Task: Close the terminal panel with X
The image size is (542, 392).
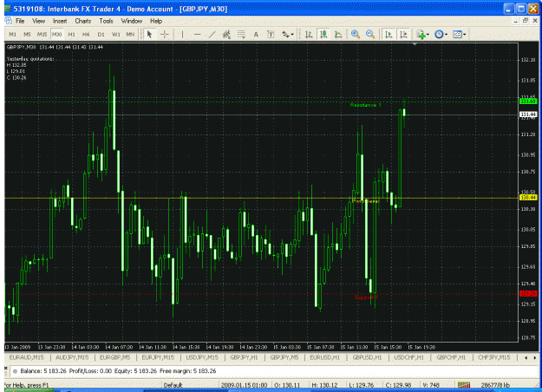Action: [6, 368]
